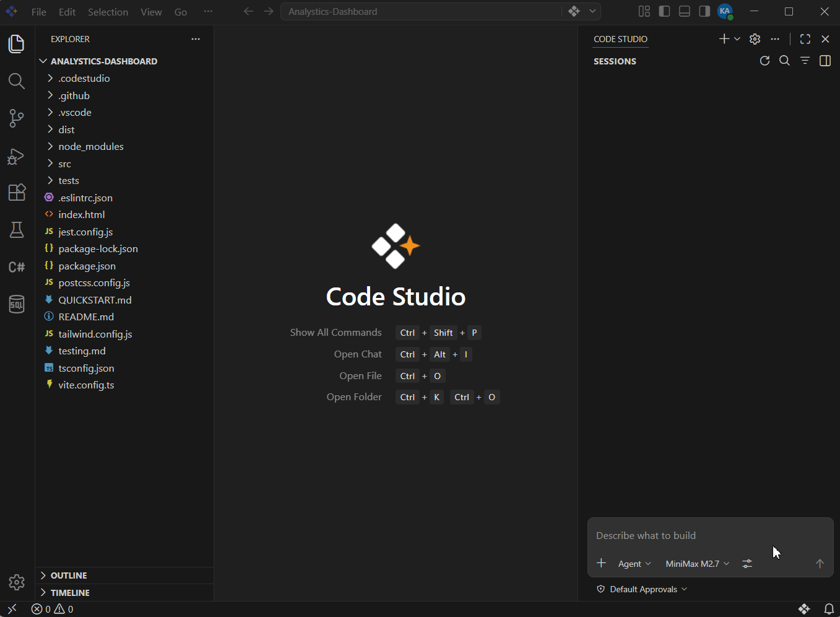The height and width of the screenshot is (617, 840).
Task: Open Code Studio panel settings gear
Action: 755,39
